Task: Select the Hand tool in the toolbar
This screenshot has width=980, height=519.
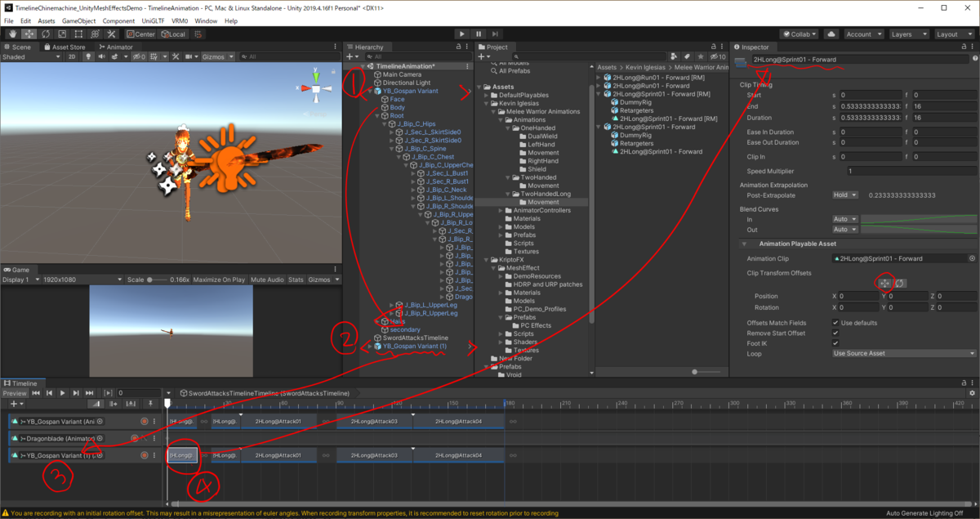Action: 13,34
